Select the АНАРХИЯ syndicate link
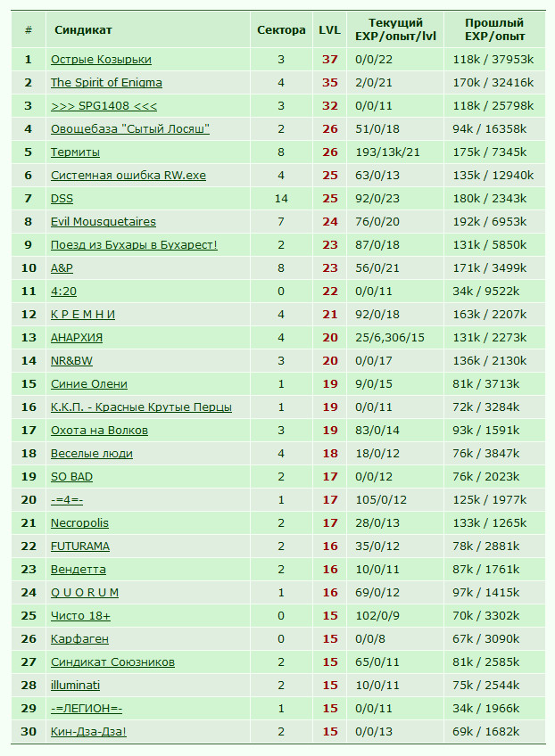 [77, 338]
